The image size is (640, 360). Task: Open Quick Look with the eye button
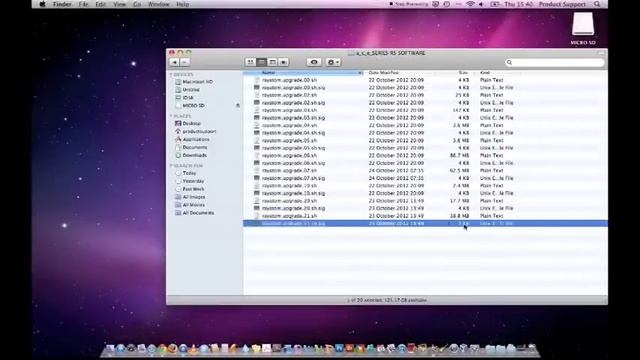[314, 62]
